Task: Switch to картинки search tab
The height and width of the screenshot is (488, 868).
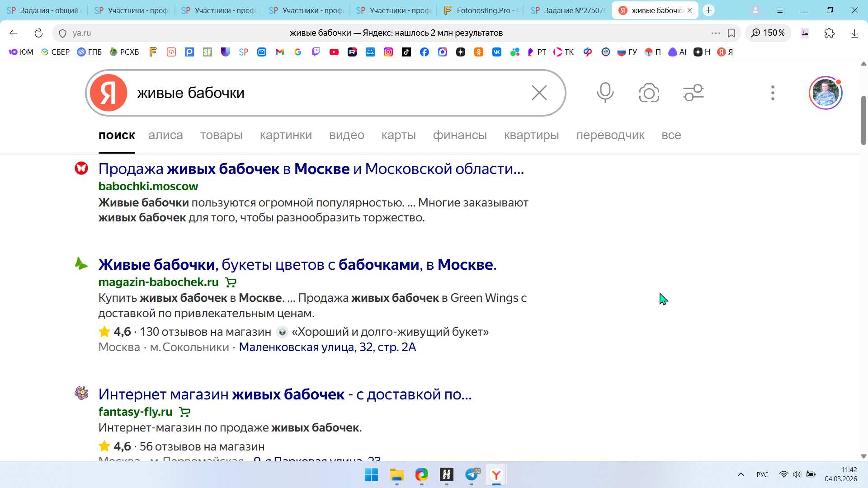Action: (x=286, y=135)
